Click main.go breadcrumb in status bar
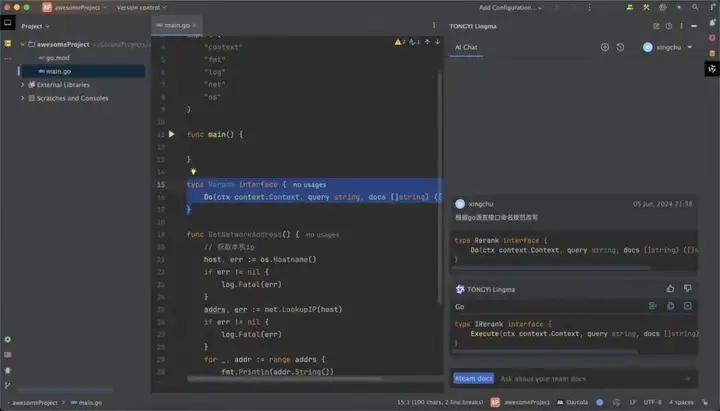Image resolution: width=720 pixels, height=411 pixels. [86, 403]
